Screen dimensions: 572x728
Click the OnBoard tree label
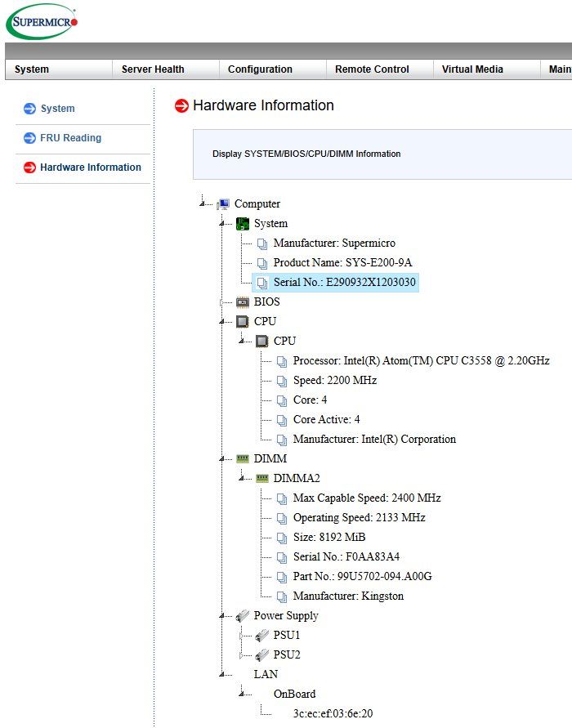294,695
